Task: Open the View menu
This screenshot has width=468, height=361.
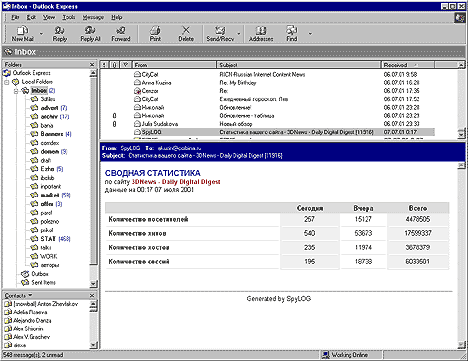Action: click(49, 17)
